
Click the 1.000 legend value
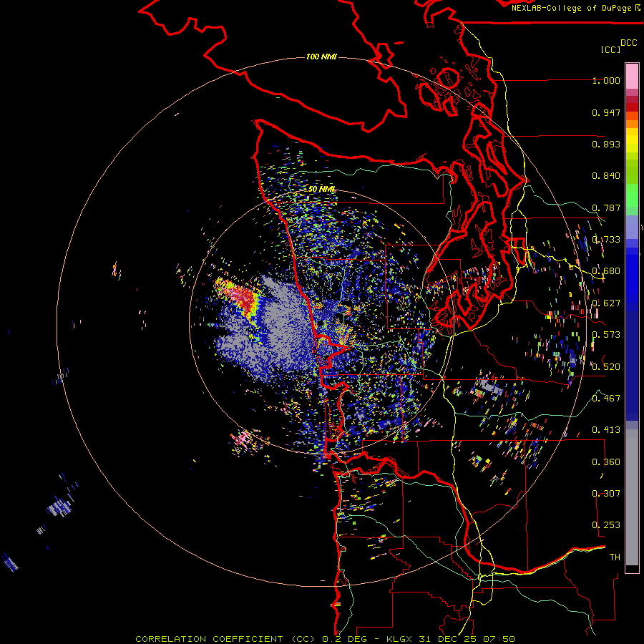coord(606,80)
